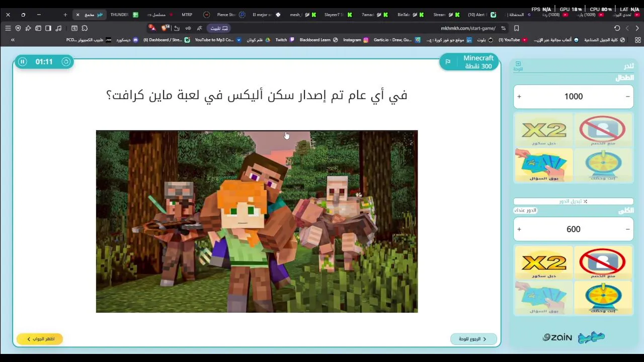Click the board exit icon atop the sidebar
Screen dimensions: 644x362
518,66
